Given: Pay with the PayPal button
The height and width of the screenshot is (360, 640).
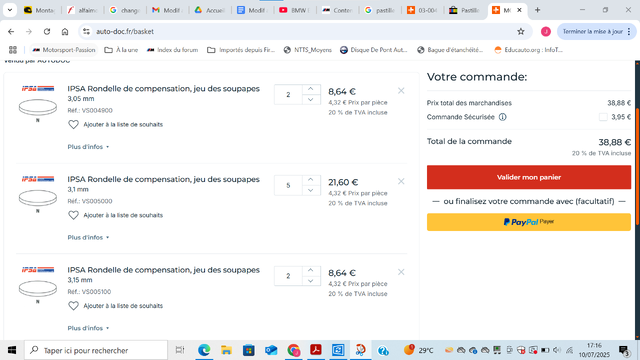Looking at the screenshot, I should (529, 222).
